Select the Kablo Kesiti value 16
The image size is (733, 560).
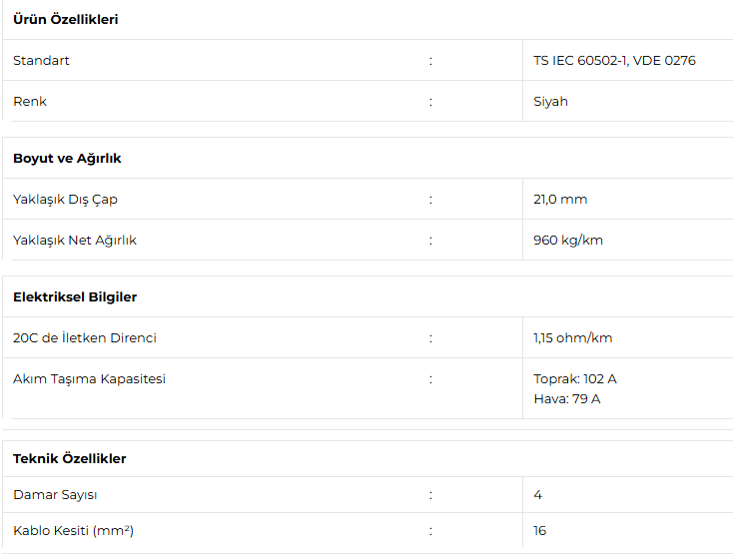click(x=540, y=531)
